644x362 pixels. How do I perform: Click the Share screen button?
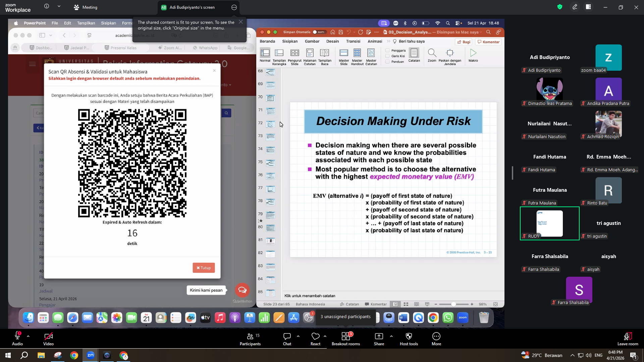tap(379, 339)
